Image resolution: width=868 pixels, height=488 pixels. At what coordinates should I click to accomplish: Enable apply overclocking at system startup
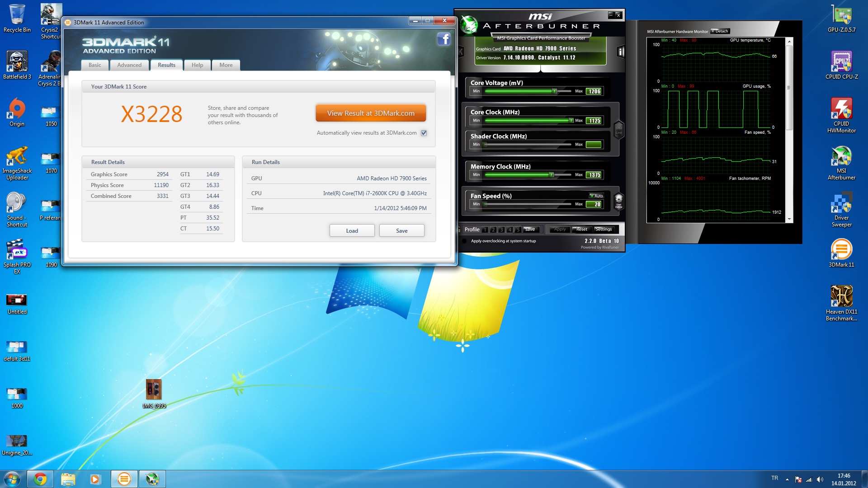pos(464,241)
